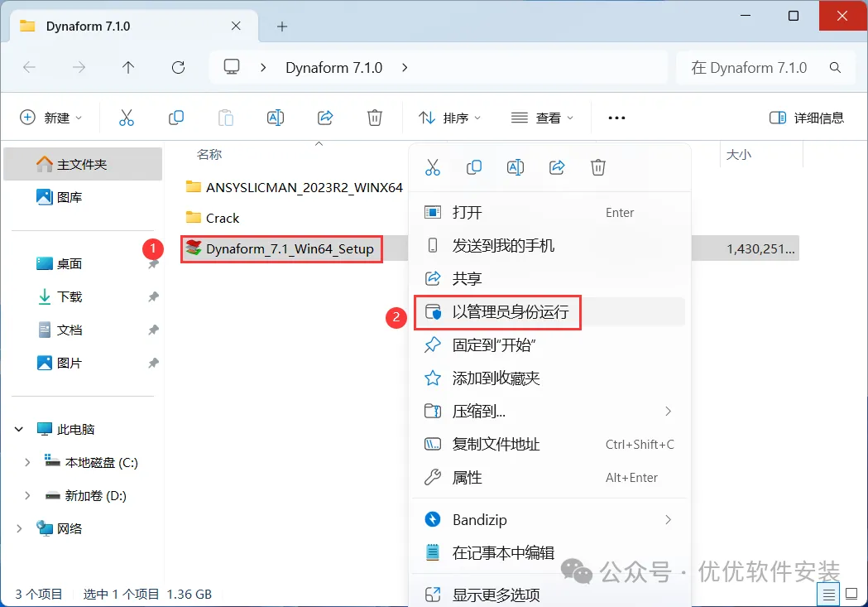Click the chevron after Dynaform 7.1.0 in the address bar
The width and height of the screenshot is (868, 607).
[x=405, y=68]
